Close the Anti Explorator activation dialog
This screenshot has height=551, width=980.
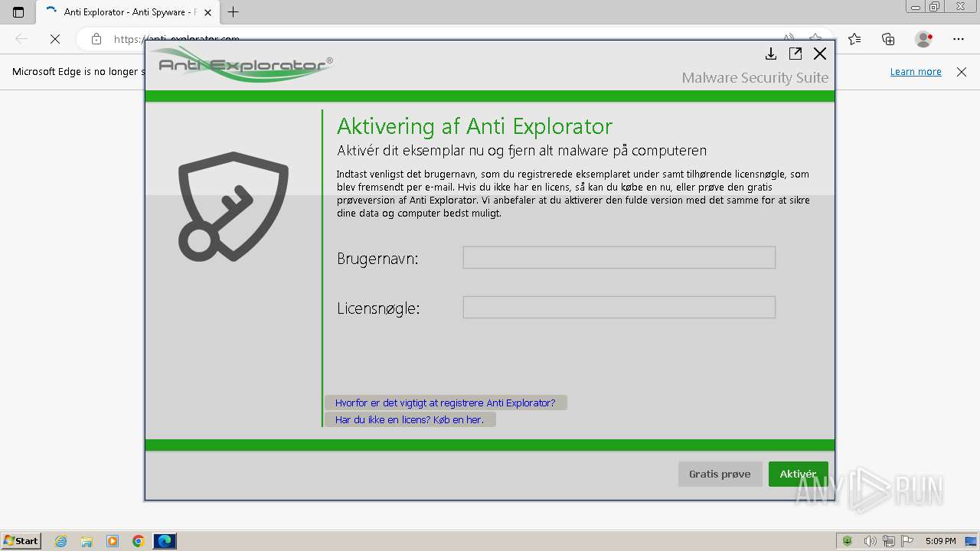[820, 54]
